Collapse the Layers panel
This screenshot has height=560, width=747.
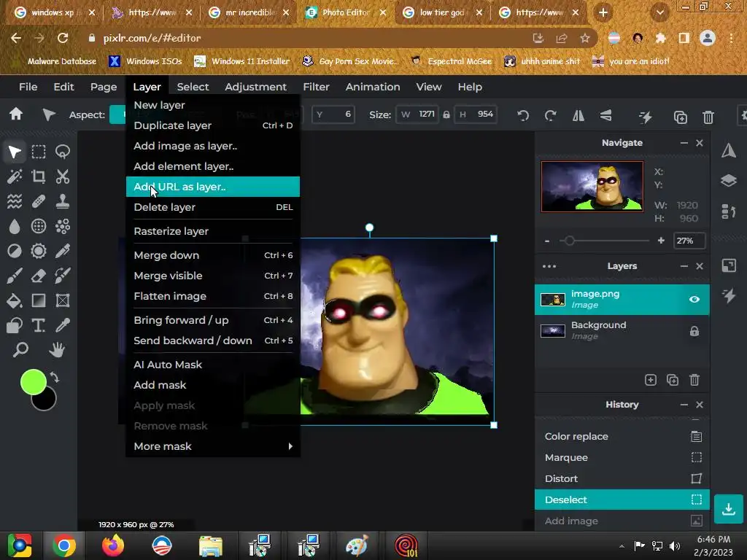click(684, 266)
